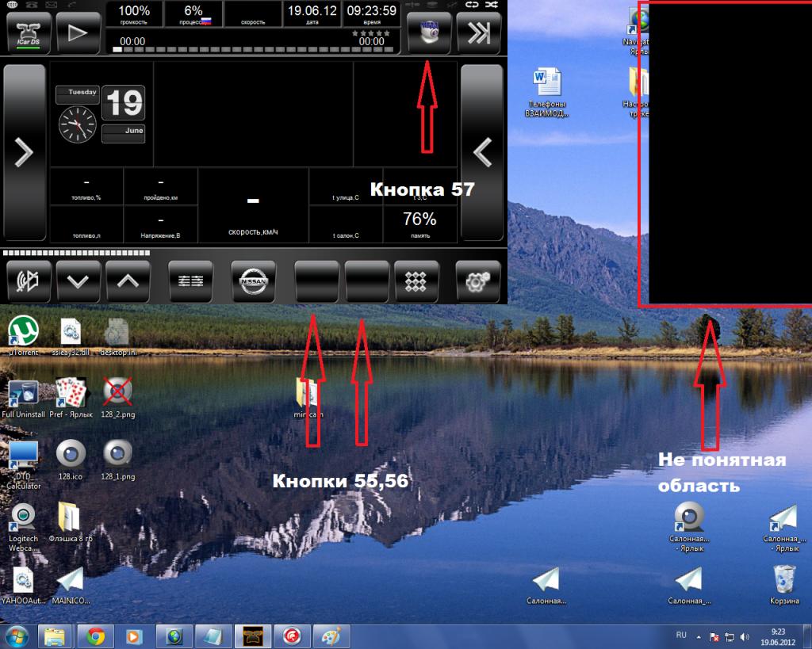Select the Телефоны ВЗАИМОД... Word document
812x649 pixels.
coord(547,92)
